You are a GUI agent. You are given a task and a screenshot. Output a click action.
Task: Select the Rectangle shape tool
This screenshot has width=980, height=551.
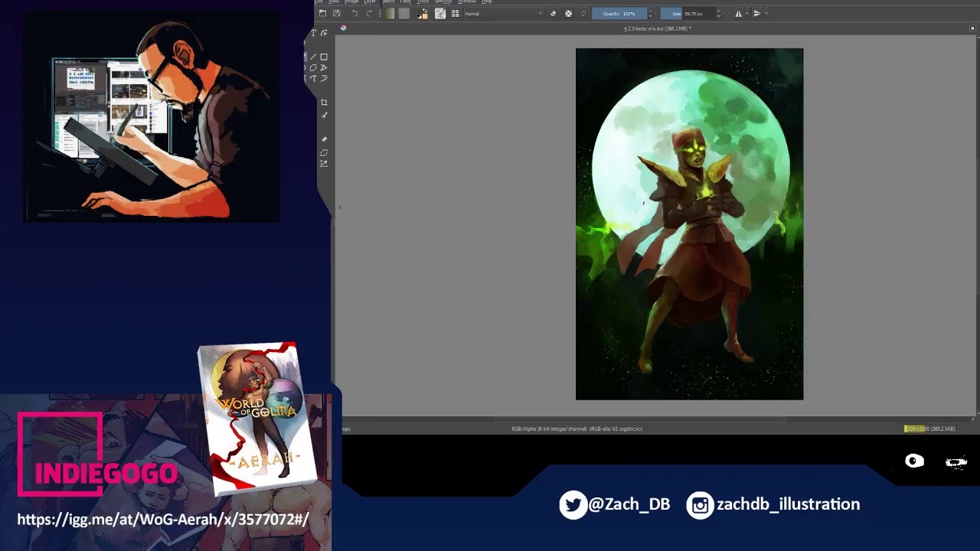tap(324, 57)
